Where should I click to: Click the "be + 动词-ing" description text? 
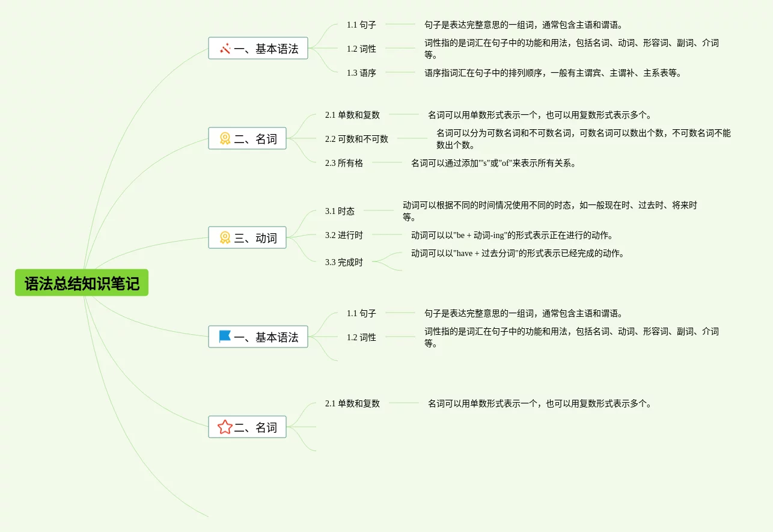click(x=512, y=235)
